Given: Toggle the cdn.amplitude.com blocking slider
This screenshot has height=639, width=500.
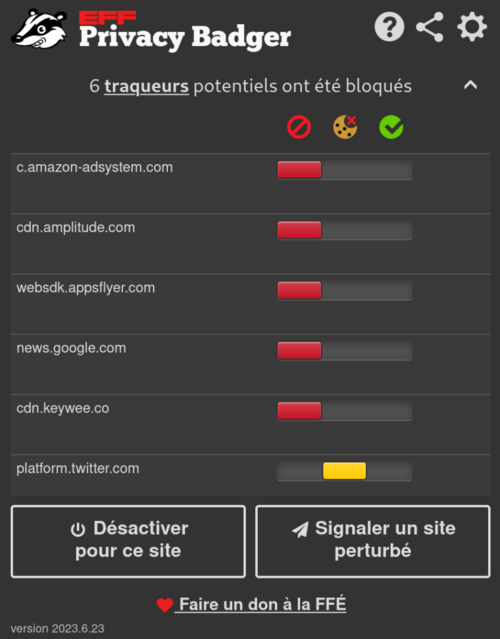Looking at the screenshot, I should [x=344, y=230].
